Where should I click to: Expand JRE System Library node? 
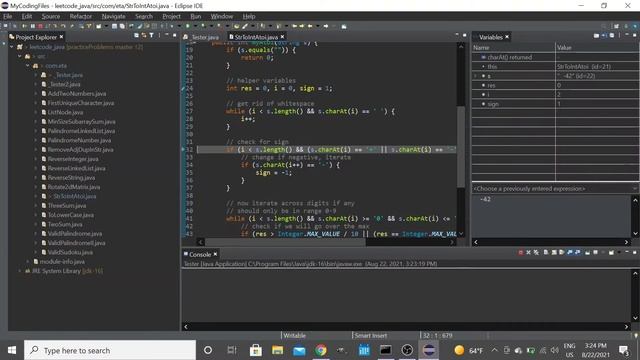(x=19, y=271)
